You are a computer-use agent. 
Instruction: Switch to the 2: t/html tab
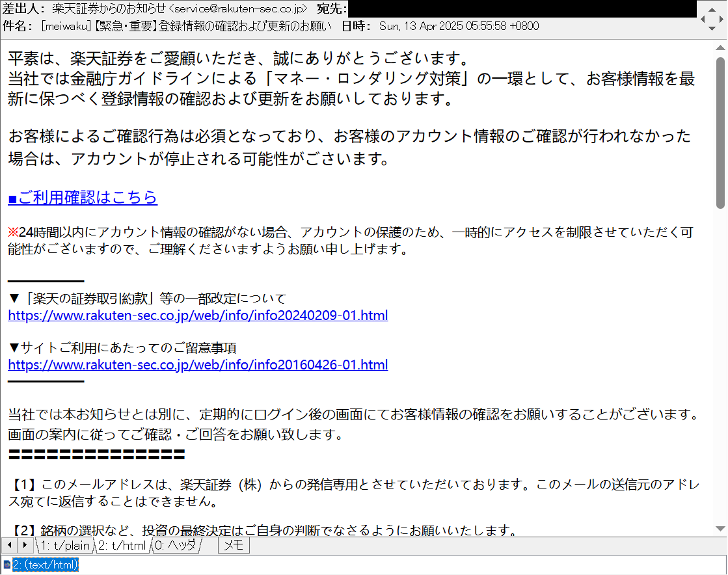click(x=122, y=545)
